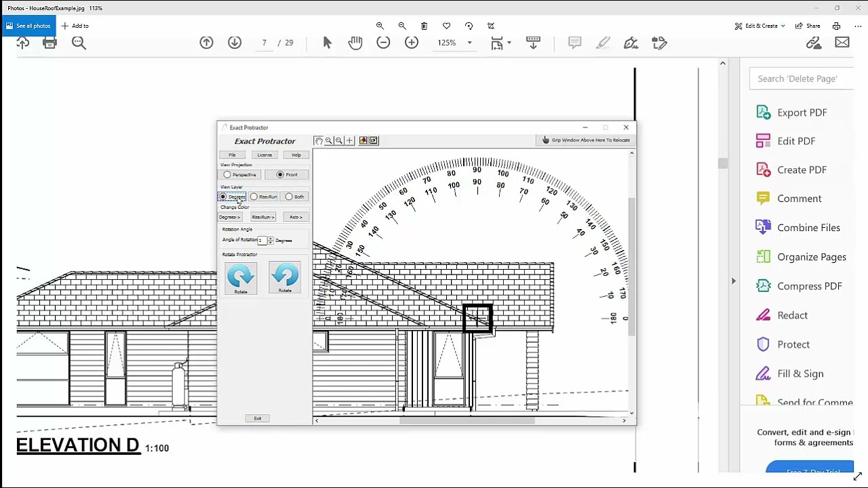Image resolution: width=868 pixels, height=488 pixels.
Task: Click Rotate clockwise protractor button
Action: (x=241, y=278)
